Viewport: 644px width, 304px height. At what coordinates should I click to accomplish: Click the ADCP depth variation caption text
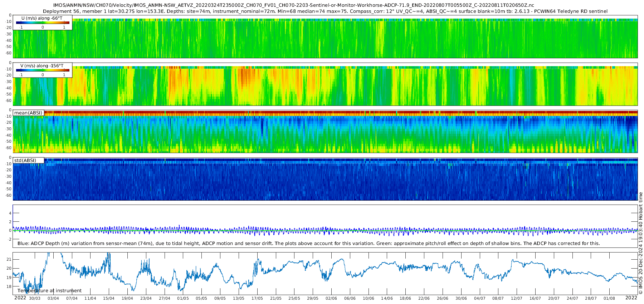tap(308, 244)
